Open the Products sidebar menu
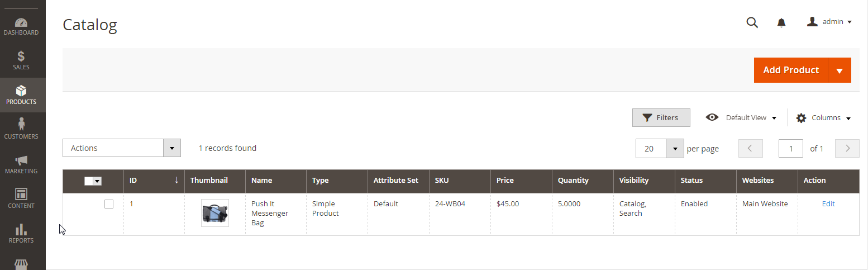 pos(22,95)
